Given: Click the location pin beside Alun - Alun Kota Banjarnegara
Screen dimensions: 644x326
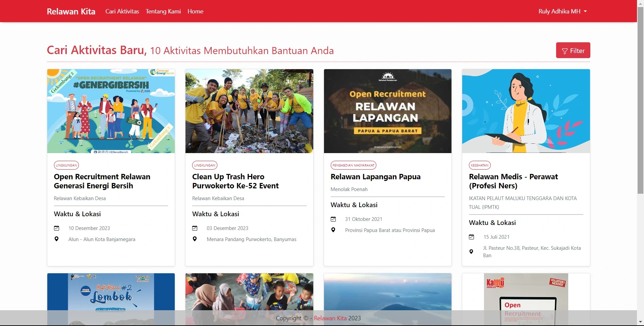Looking at the screenshot, I should tap(57, 239).
